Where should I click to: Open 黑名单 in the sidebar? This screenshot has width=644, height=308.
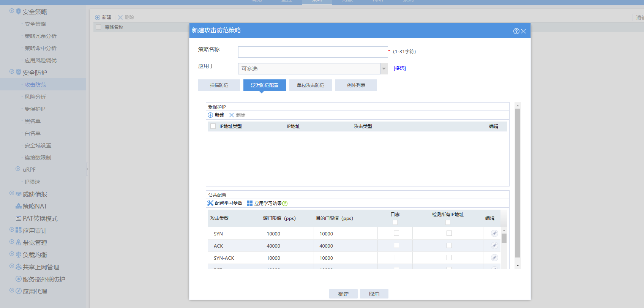point(33,121)
